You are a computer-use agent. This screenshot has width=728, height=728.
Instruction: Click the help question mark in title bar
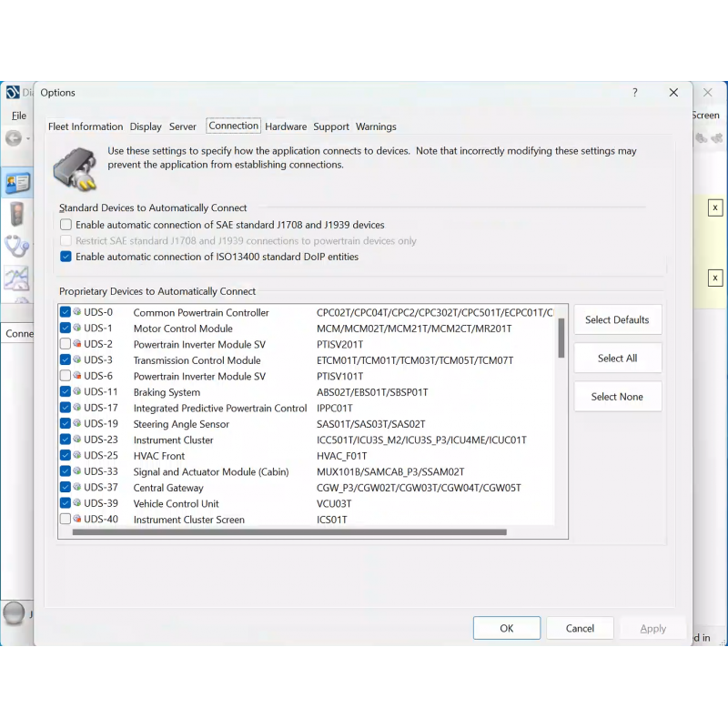pos(635,93)
